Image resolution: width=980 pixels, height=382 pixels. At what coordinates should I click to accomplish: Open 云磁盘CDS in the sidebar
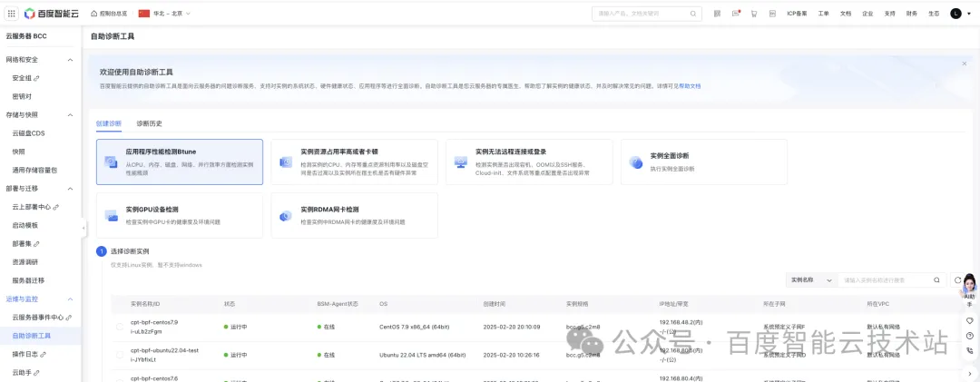click(29, 133)
